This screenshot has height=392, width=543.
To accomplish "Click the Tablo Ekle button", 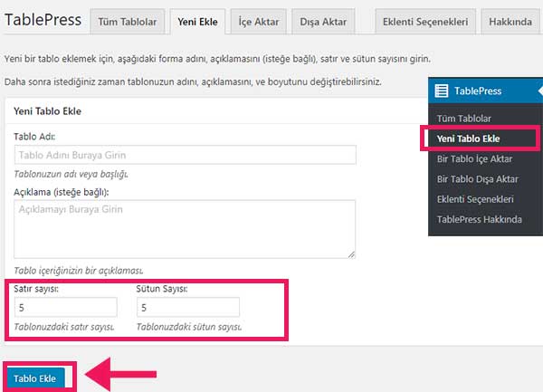I will [x=35, y=378].
